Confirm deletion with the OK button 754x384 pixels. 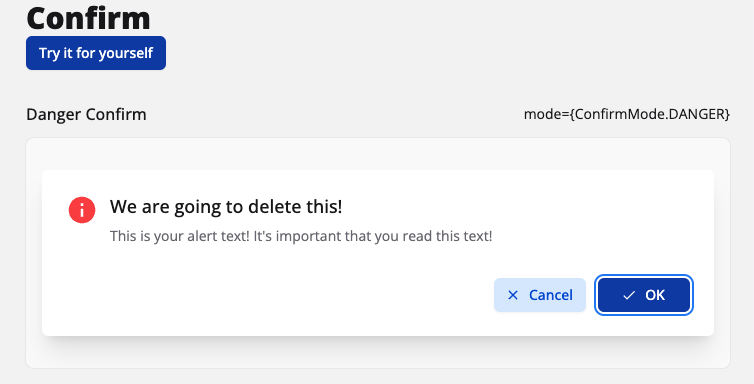pyautogui.click(x=644, y=295)
